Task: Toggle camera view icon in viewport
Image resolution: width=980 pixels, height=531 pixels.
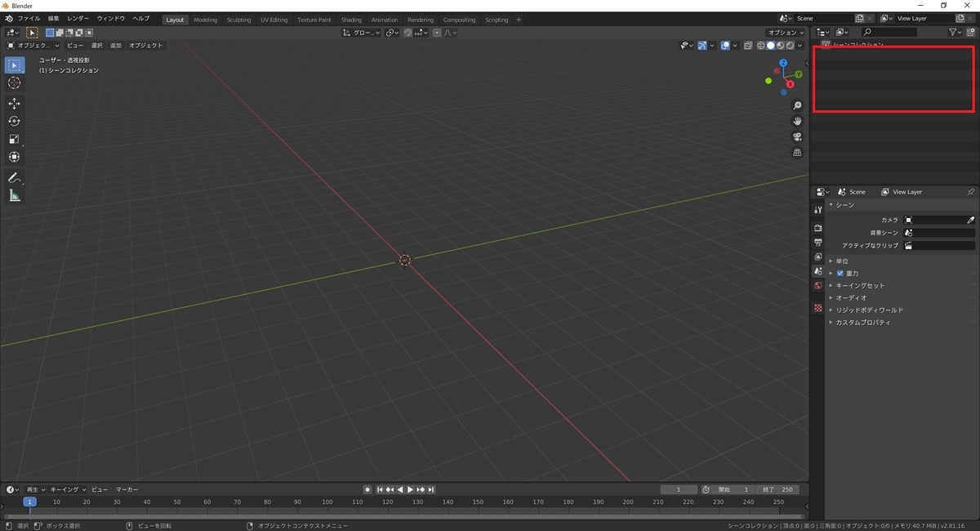Action: [798, 136]
